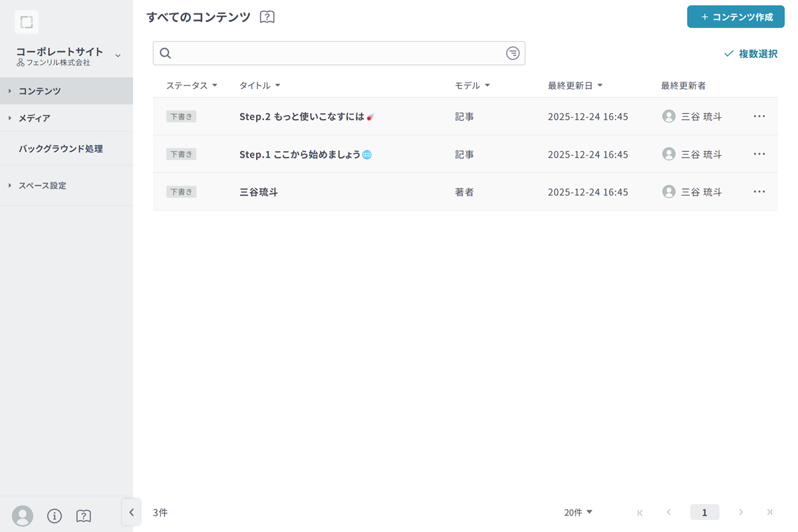This screenshot has height=532, width=798.
Task: Expand スペース設定 in the sidebar
Action: click(x=43, y=186)
